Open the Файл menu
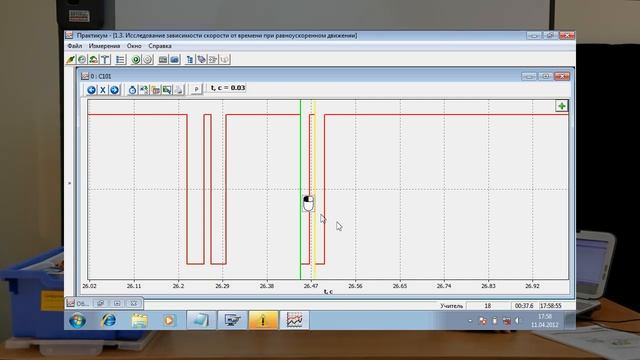The height and width of the screenshot is (360, 640). [x=75, y=46]
